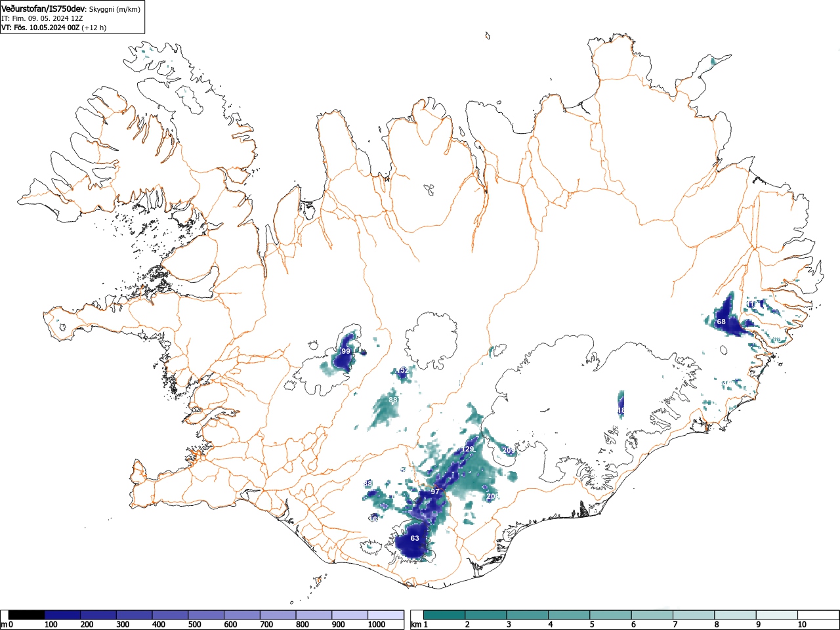Screen dimensions: 840x630
Task: Click the '2' tick on the km legend
Action: (x=467, y=625)
